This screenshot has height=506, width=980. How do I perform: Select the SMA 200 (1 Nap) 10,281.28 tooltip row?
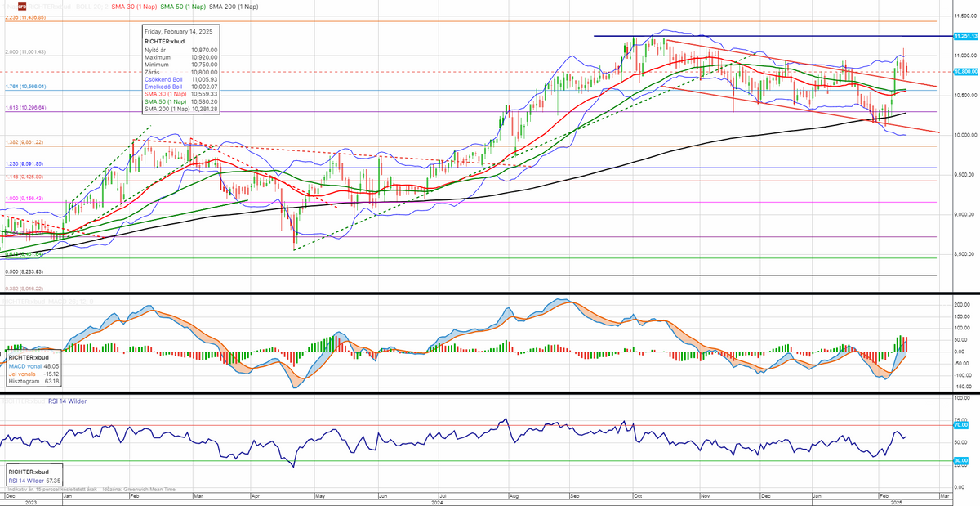coord(180,109)
